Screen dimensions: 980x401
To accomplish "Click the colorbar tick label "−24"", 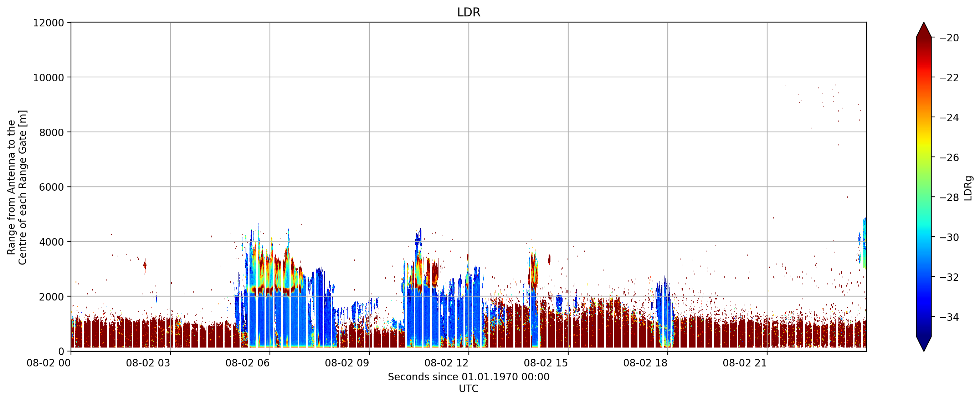I will click(949, 118).
